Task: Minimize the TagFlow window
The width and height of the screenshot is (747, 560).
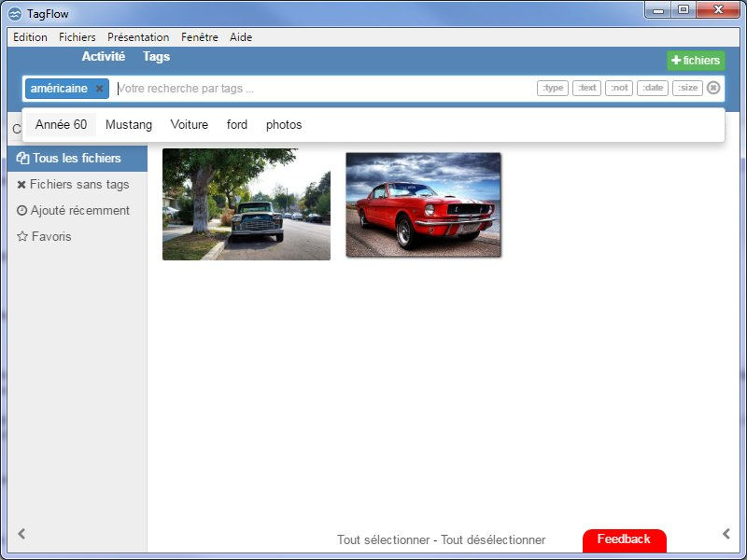Action: point(658,10)
